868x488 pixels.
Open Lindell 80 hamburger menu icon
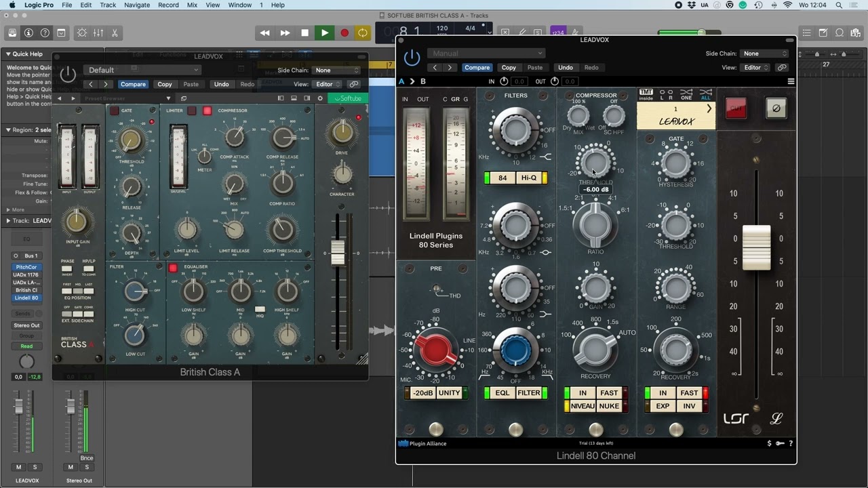coord(791,81)
